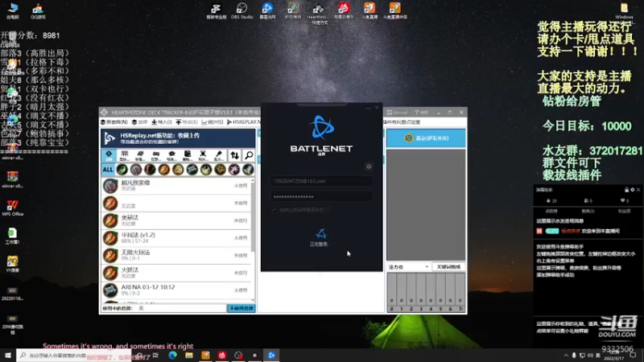
Task: Open the QQ游戏 desktop shortcut
Action: click(38, 11)
